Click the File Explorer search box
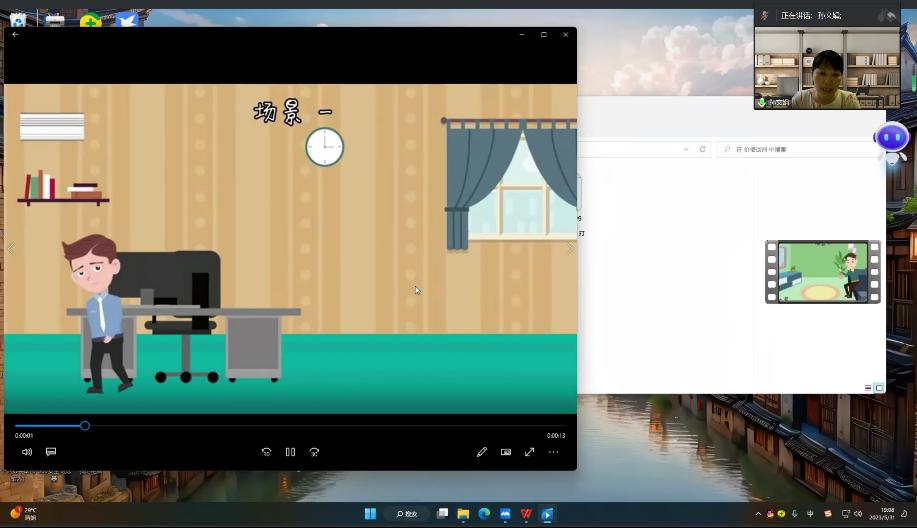The image size is (917, 528). point(800,149)
